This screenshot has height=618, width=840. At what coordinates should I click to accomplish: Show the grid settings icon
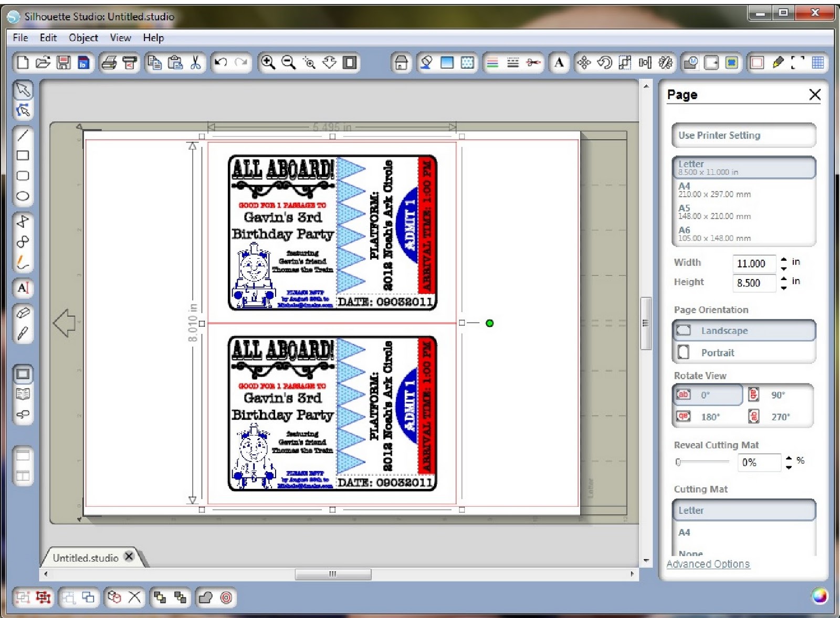click(x=818, y=63)
